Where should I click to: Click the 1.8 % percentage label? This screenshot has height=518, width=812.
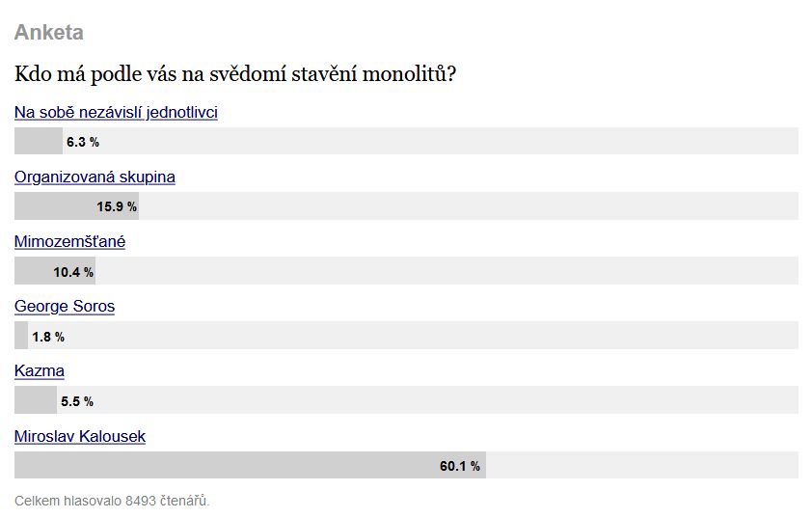[x=48, y=337]
